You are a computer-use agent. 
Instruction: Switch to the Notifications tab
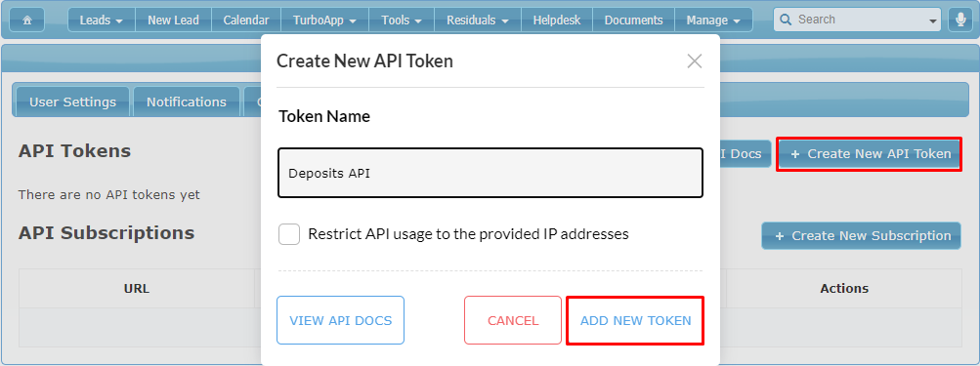[x=187, y=102]
